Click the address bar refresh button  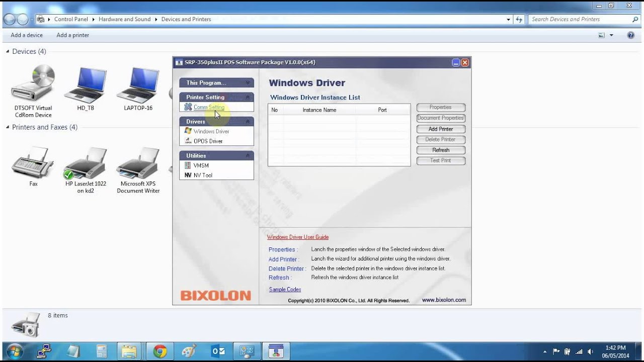(x=519, y=20)
